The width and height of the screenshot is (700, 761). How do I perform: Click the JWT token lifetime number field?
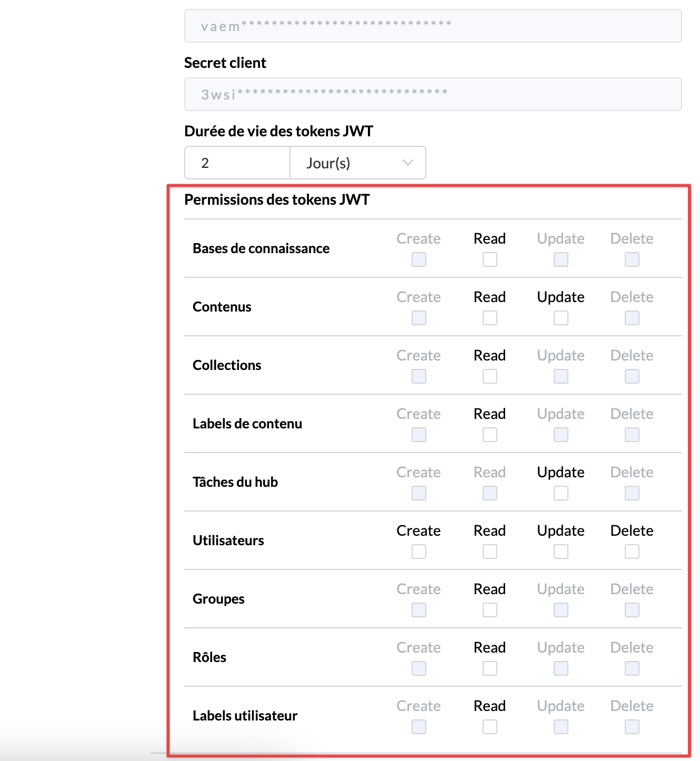pos(237,163)
